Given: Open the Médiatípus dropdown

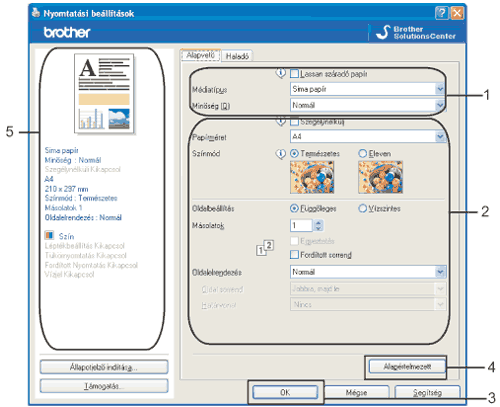Looking at the screenshot, I should 368,89.
